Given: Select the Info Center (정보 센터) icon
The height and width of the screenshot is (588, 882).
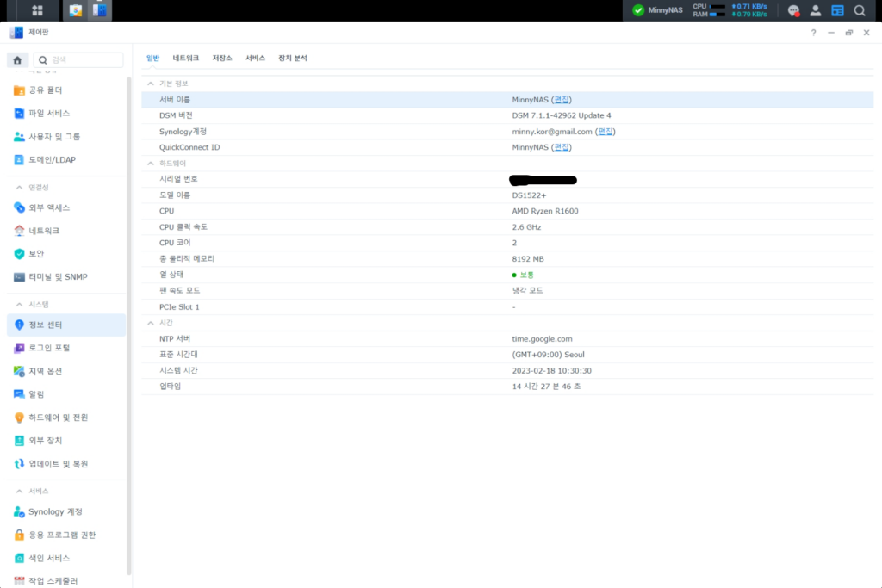Looking at the screenshot, I should pos(19,325).
